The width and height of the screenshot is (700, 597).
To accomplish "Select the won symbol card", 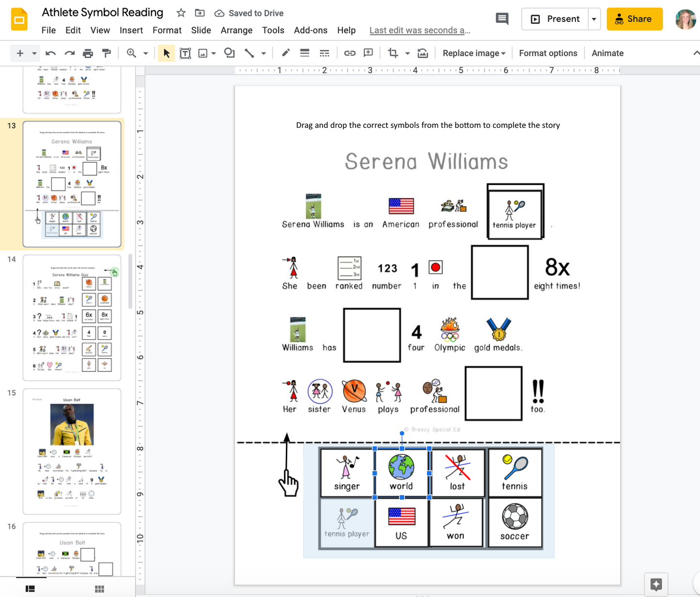I will 456,523.
